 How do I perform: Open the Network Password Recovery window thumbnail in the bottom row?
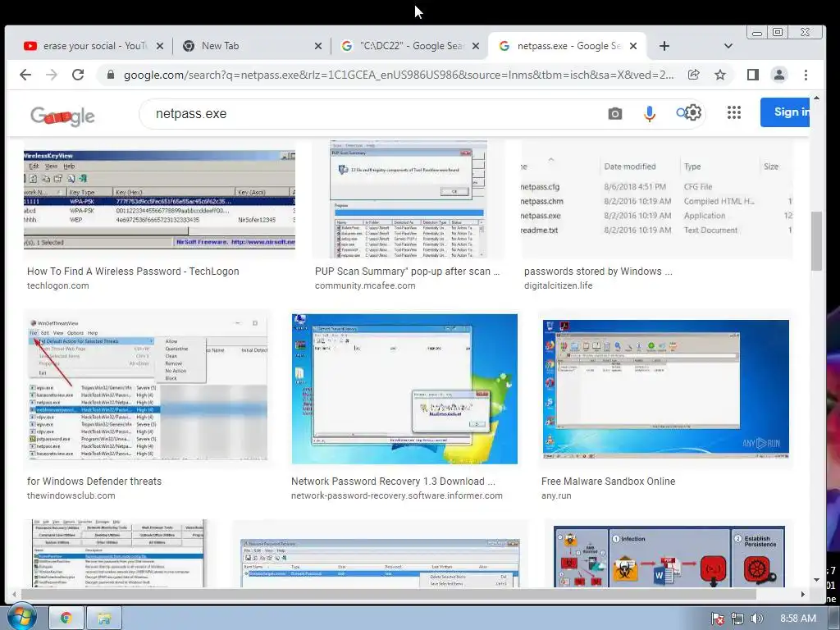coord(380,563)
